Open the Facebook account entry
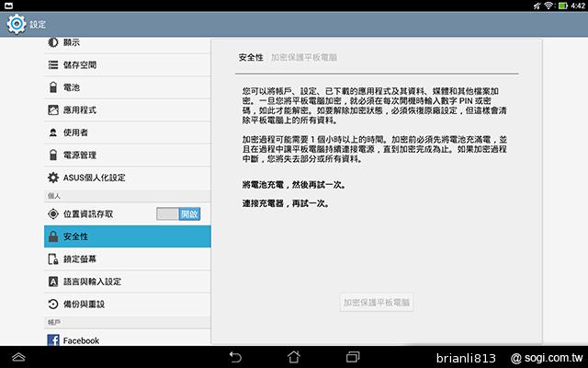The width and height of the screenshot is (588, 368). coord(128,339)
